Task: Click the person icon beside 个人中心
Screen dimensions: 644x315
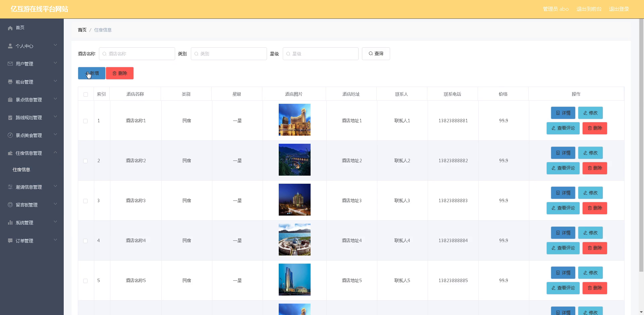Action: click(x=10, y=46)
